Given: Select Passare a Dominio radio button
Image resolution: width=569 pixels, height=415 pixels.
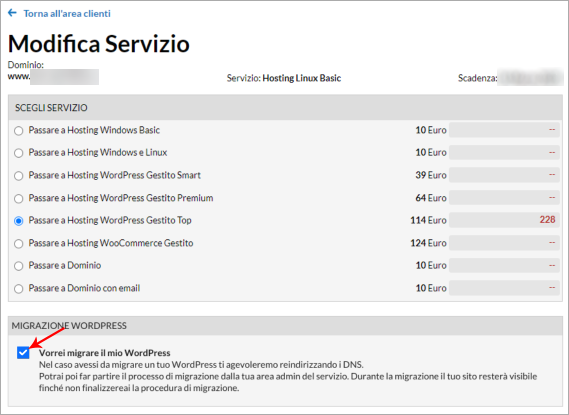Looking at the screenshot, I should click(x=19, y=266).
